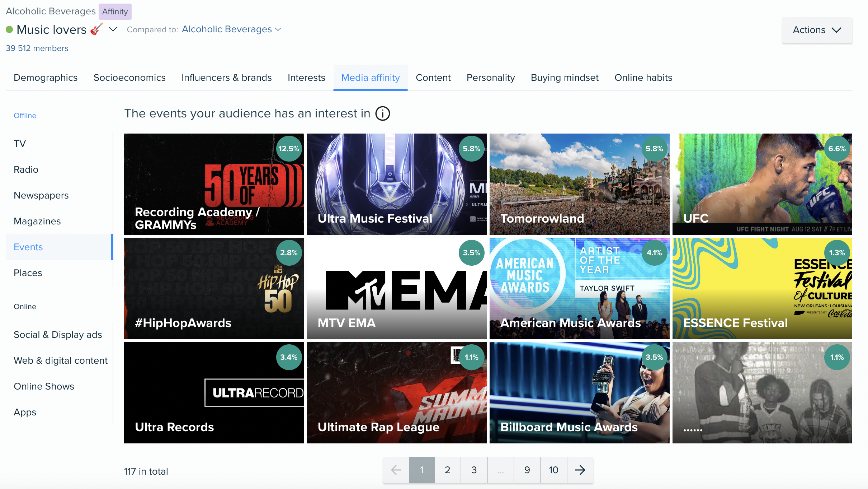Go to page 3
The width and height of the screenshot is (868, 489).
[x=474, y=470]
